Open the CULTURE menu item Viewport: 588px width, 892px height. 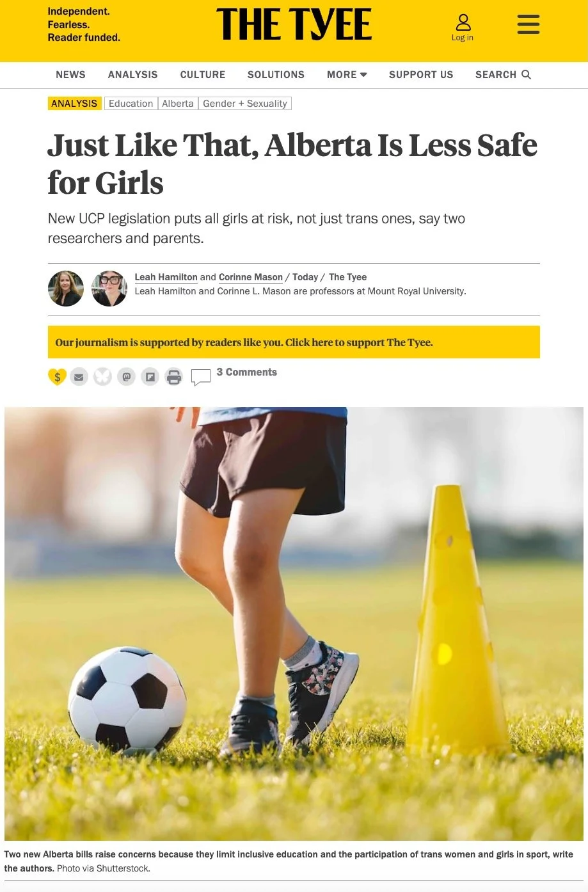click(x=203, y=75)
